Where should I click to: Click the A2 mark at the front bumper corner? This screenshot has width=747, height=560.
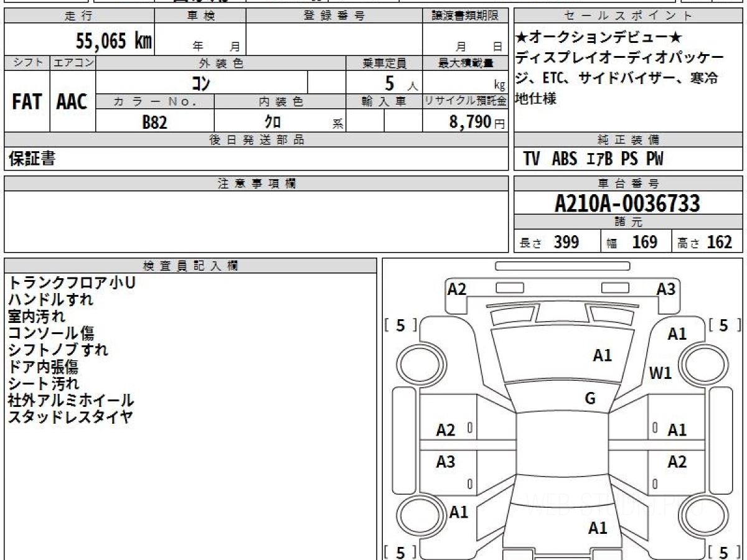[457, 289]
